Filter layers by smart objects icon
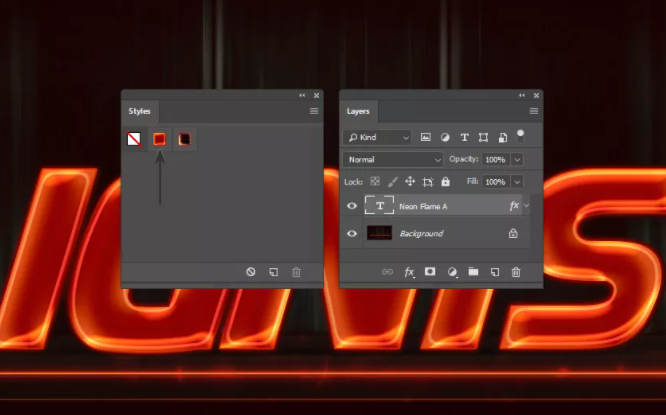This screenshot has width=666, height=415. (503, 137)
